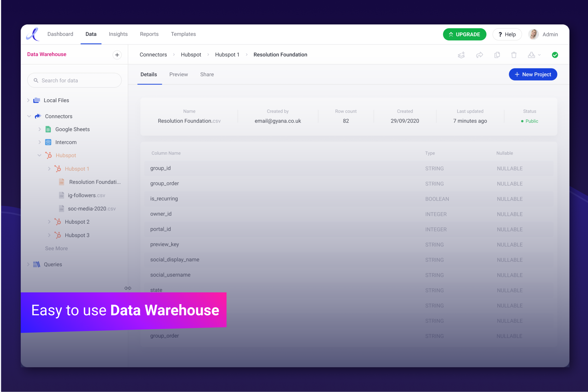588x392 pixels.
Task: Click See More in the sidebar
Action: tap(56, 248)
